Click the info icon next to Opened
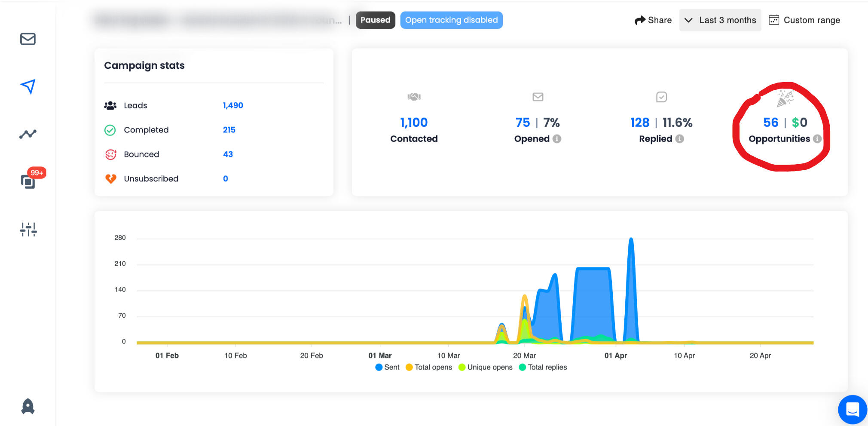The height and width of the screenshot is (426, 868). 557,139
